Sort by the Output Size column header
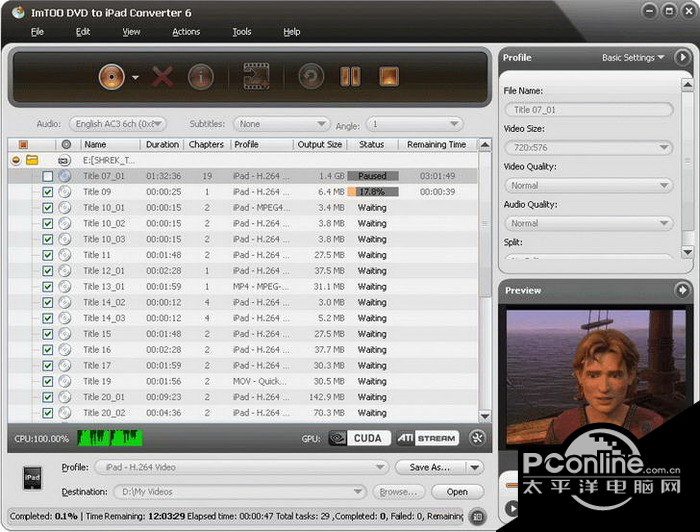The image size is (700, 532). click(x=320, y=144)
